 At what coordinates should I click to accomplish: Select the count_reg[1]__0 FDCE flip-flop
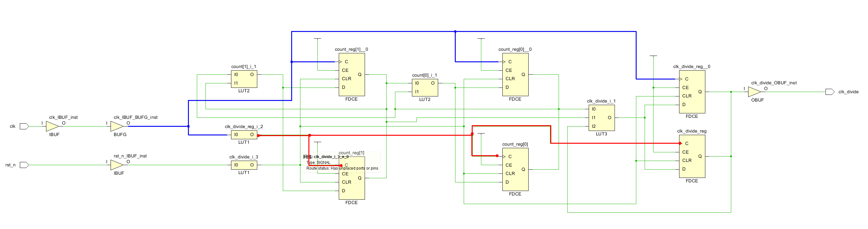coord(352,75)
